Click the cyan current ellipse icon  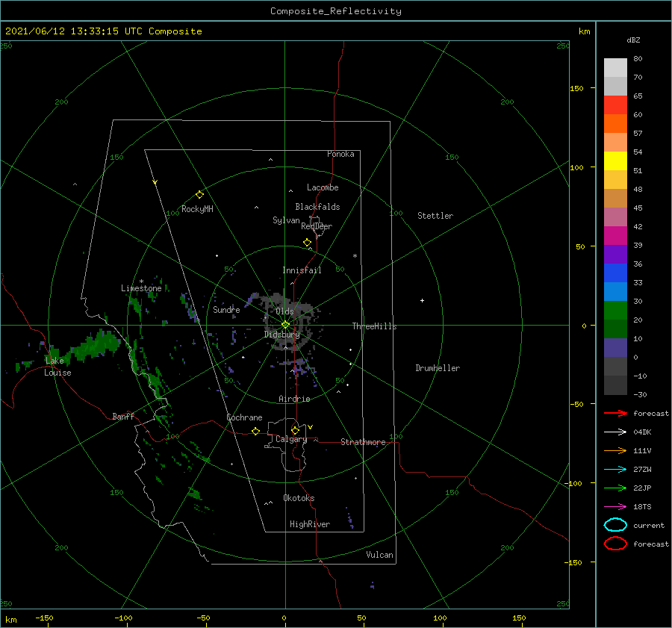(x=615, y=525)
